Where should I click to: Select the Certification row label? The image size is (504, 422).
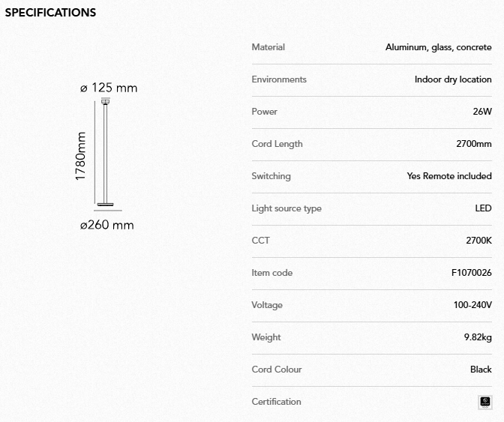[276, 402]
